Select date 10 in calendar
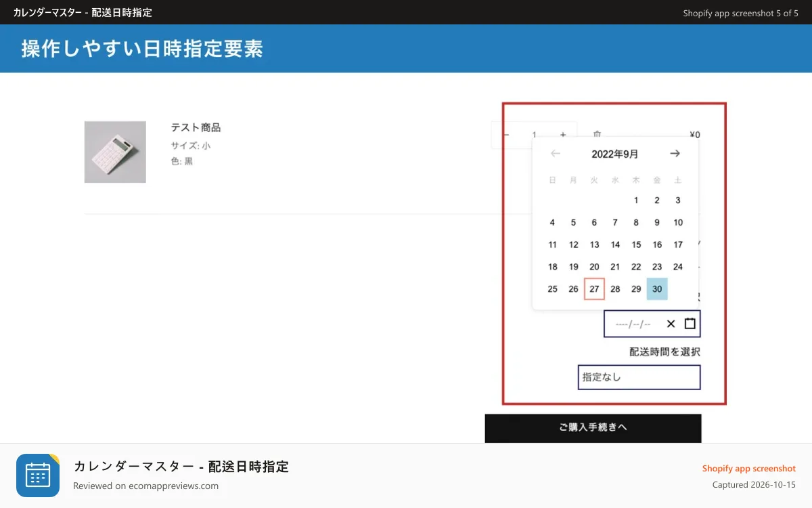This screenshot has height=508, width=812. pos(678,223)
